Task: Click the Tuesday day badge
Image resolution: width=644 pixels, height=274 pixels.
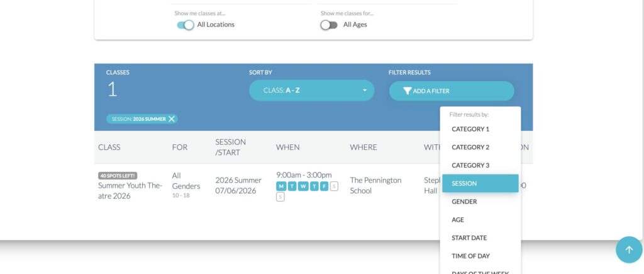Action: pyautogui.click(x=291, y=186)
